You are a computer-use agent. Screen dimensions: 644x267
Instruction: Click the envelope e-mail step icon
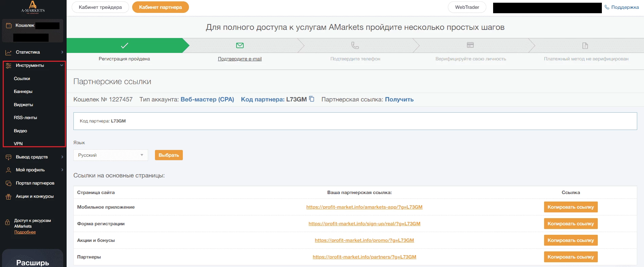coord(240,45)
